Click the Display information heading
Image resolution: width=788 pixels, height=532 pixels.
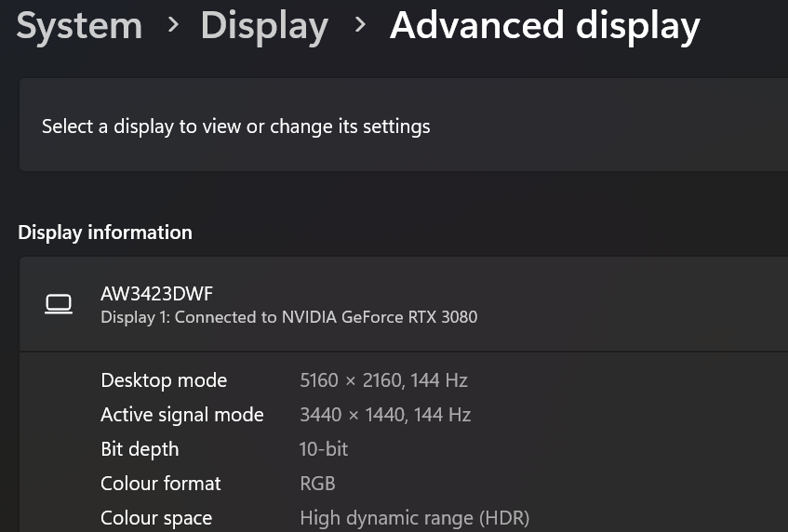[x=105, y=233]
